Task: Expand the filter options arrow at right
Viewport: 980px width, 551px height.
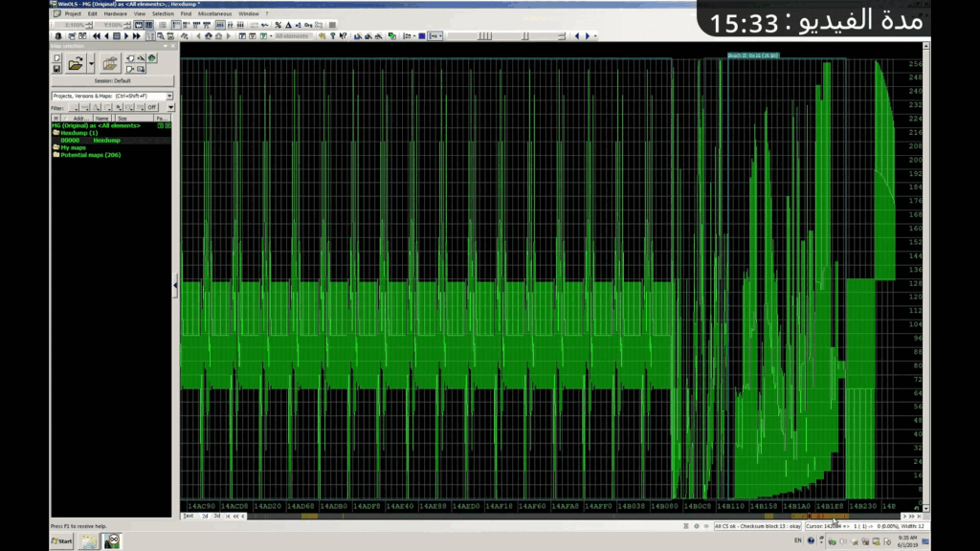Action: [168, 107]
